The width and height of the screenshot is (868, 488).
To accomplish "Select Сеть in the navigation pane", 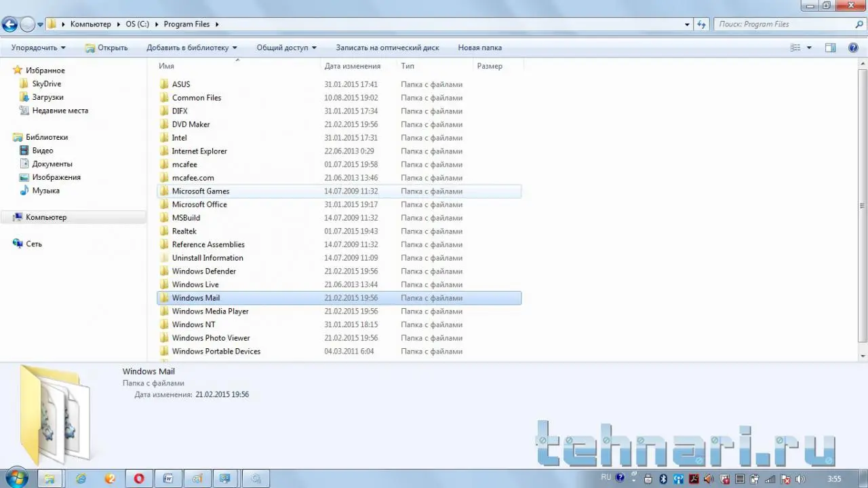I will (x=33, y=244).
